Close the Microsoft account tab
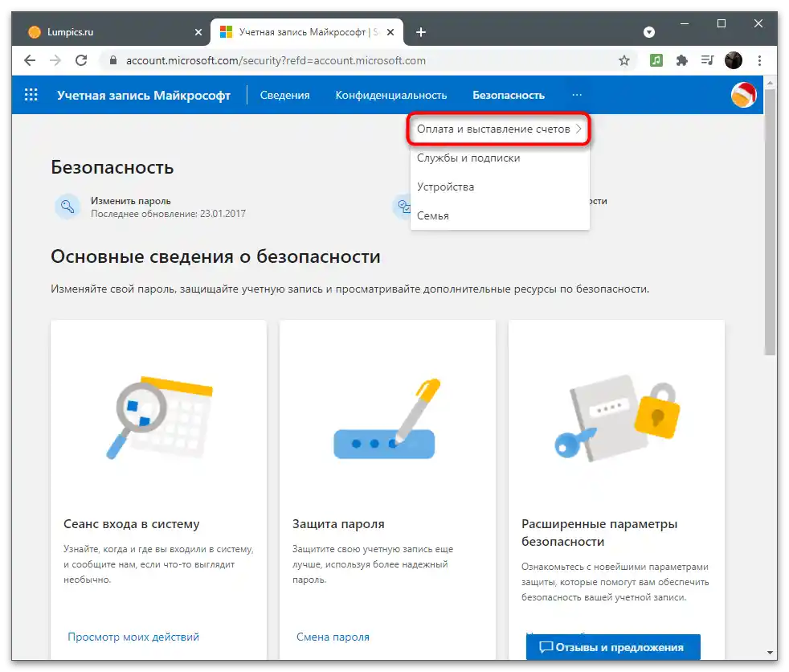The height and width of the screenshot is (672, 789). [390, 32]
